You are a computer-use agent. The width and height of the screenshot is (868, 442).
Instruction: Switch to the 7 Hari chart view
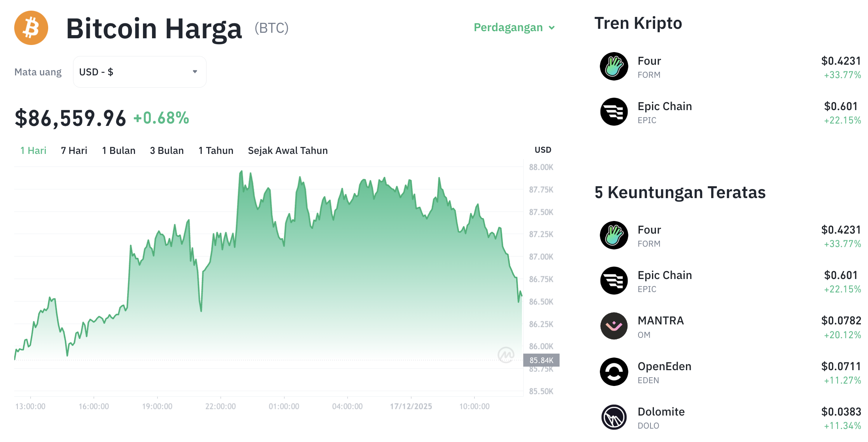[74, 150]
